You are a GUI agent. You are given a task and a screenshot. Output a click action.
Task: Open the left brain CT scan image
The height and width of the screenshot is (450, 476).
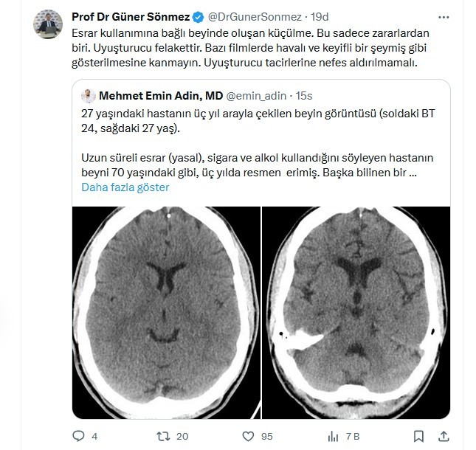pyautogui.click(x=166, y=313)
